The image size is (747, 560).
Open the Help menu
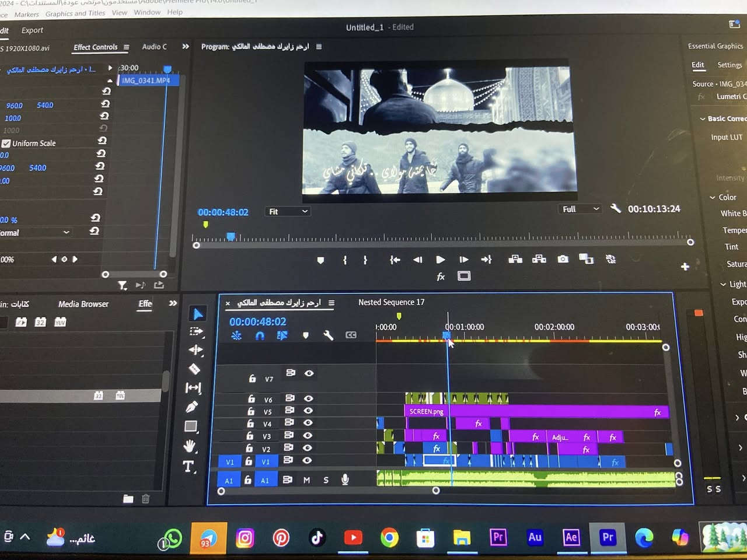pyautogui.click(x=174, y=12)
